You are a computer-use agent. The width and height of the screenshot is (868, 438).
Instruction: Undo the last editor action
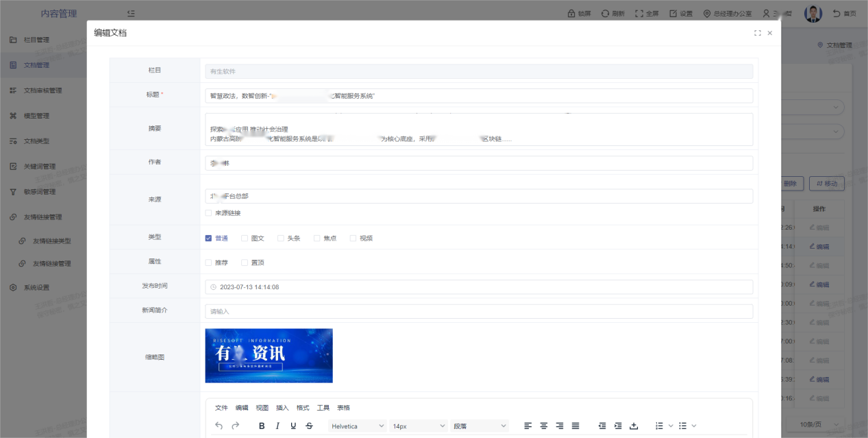(x=219, y=426)
